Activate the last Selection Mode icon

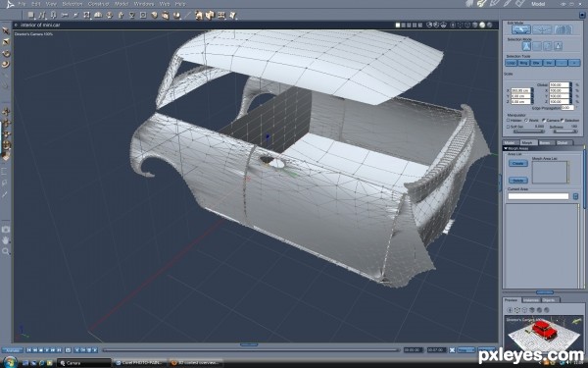pyautogui.click(x=558, y=46)
